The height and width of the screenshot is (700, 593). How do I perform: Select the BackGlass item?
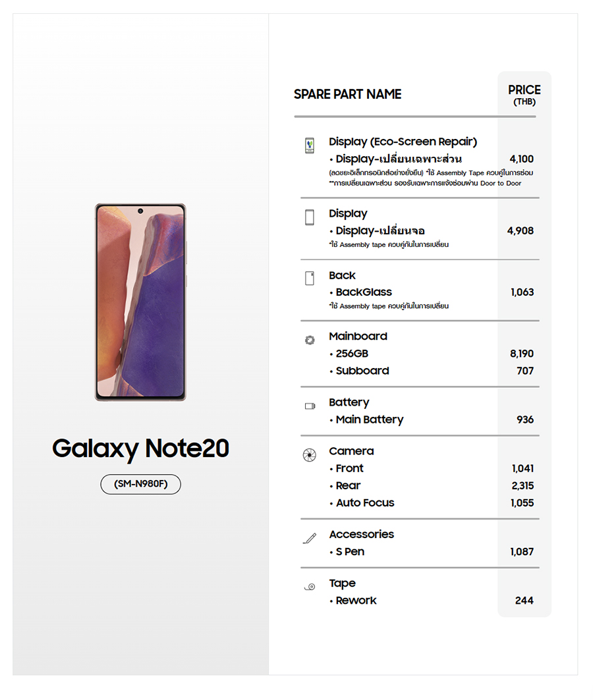364,292
